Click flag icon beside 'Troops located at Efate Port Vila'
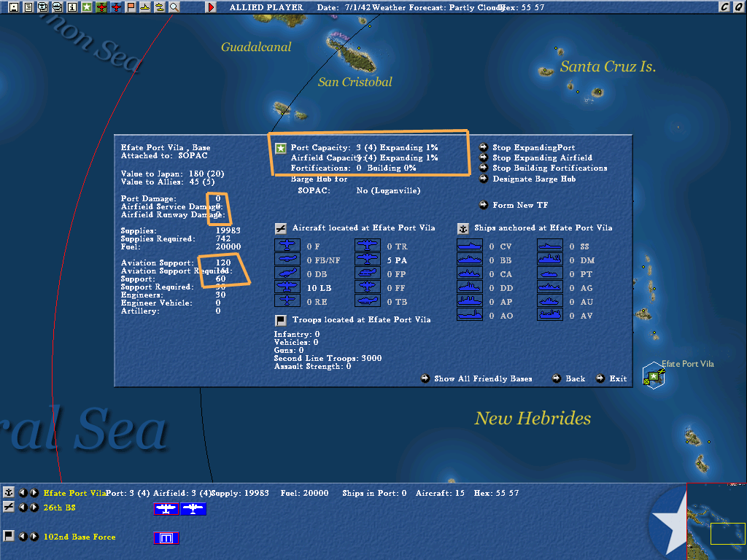Image resolution: width=747 pixels, height=560 pixels. click(x=281, y=320)
